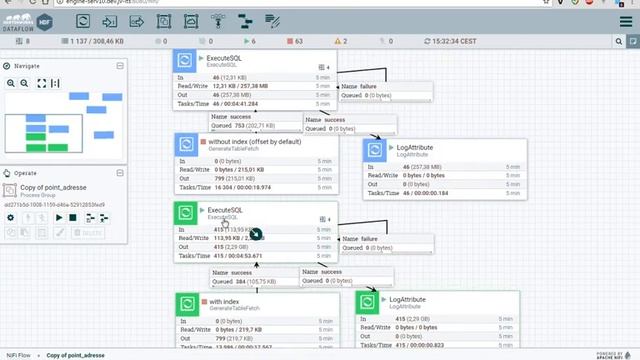640x360 pixels.
Task: Zoom out using the Navigate panel
Action: [24, 83]
